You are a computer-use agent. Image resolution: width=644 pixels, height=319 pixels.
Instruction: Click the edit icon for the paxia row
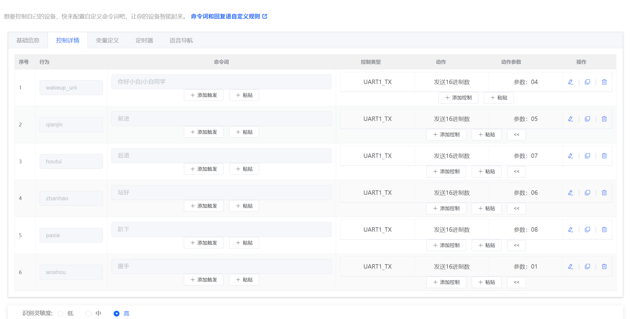(x=571, y=229)
